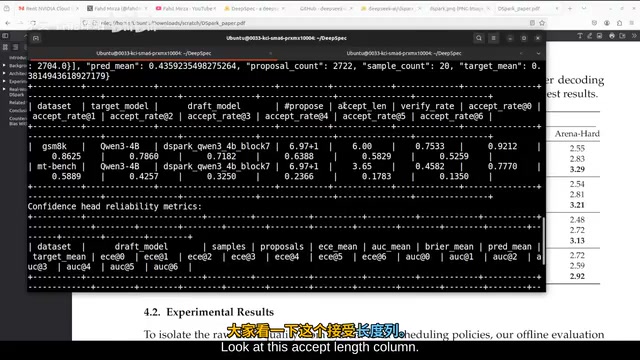The width and height of the screenshot is (640, 360).
Task: Click the gsm8k dataset cell
Action: pyautogui.click(x=54, y=146)
